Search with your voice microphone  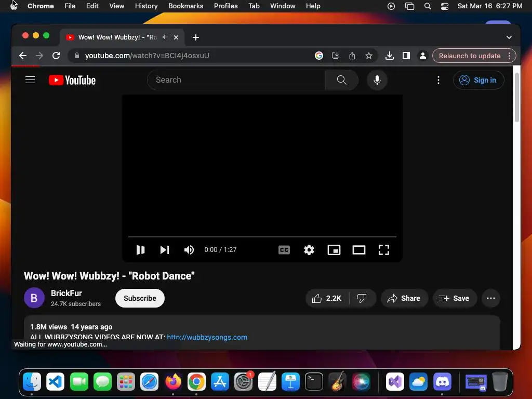click(x=377, y=80)
